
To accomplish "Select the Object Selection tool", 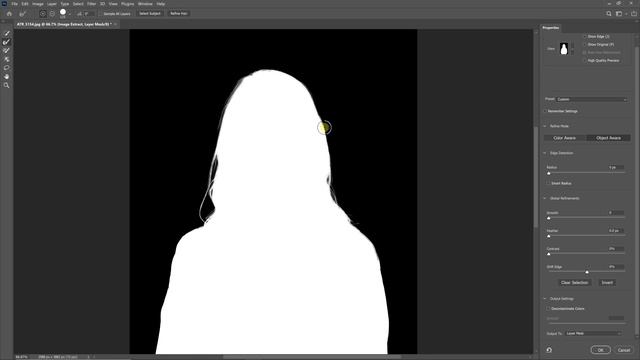I will [x=7, y=59].
